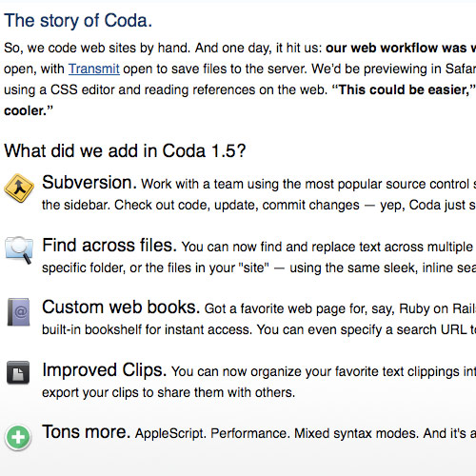Viewport: 476px width, 476px height.
Task: Click the 'Tons more.' feature title
Action: coord(87,432)
